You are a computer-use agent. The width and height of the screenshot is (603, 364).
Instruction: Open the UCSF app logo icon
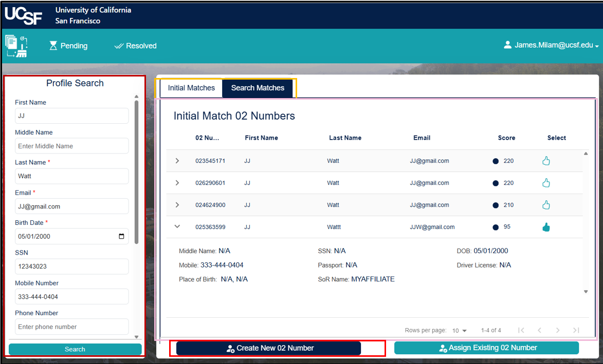16,46
